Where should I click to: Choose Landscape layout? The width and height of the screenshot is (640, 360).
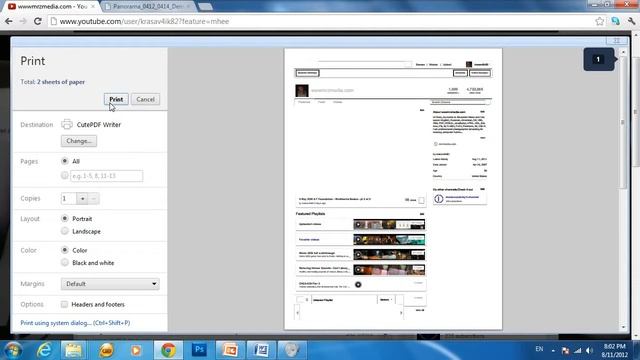(x=64, y=231)
